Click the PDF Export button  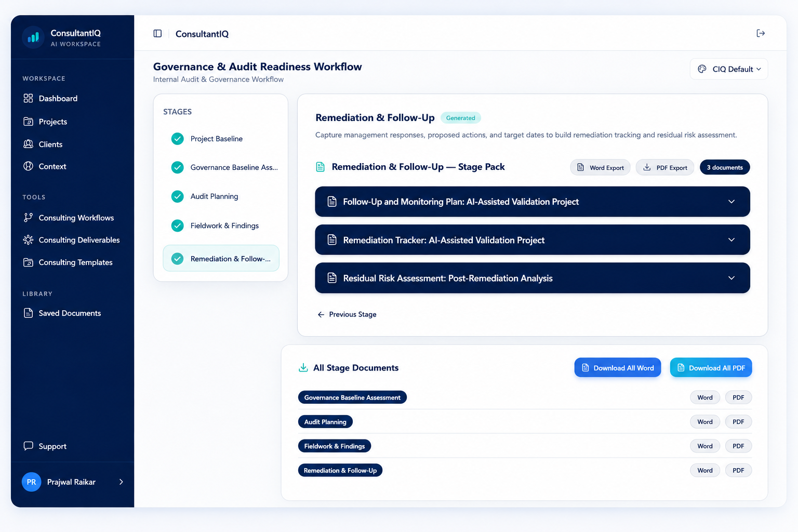[x=665, y=167]
